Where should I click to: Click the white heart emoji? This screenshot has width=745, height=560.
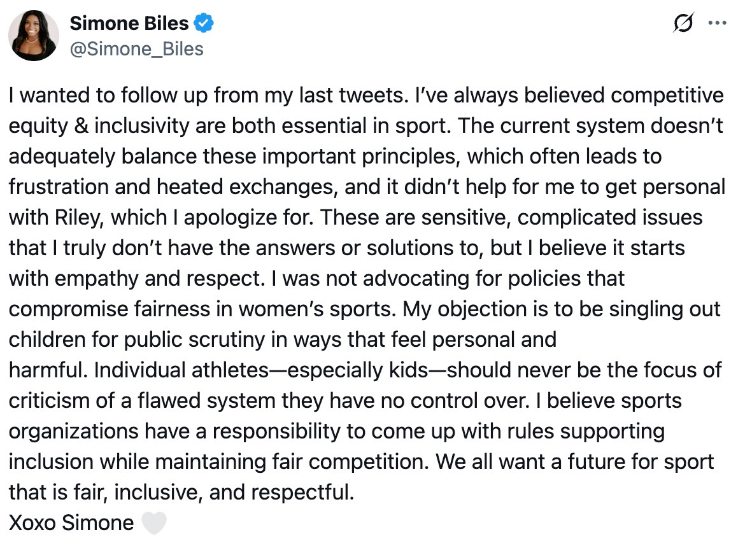coord(153,523)
